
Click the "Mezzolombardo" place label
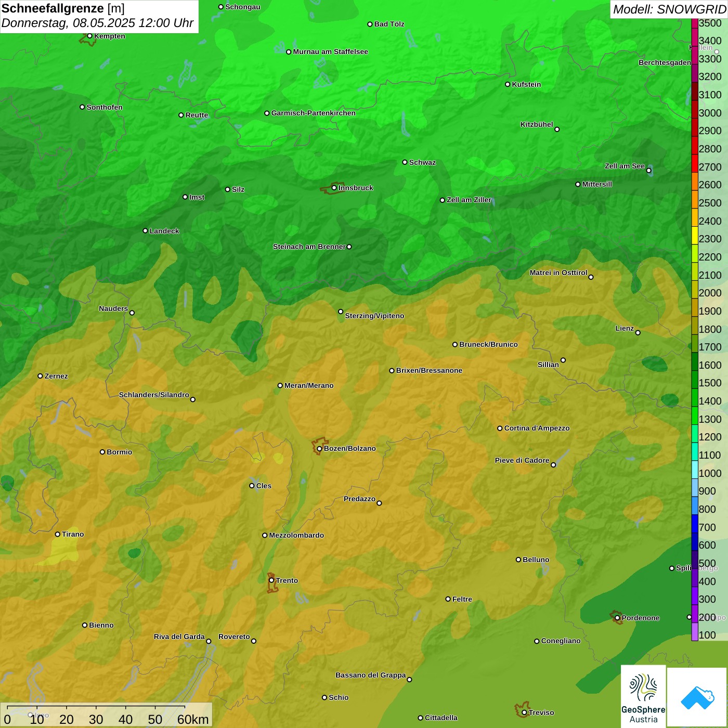coord(296,535)
